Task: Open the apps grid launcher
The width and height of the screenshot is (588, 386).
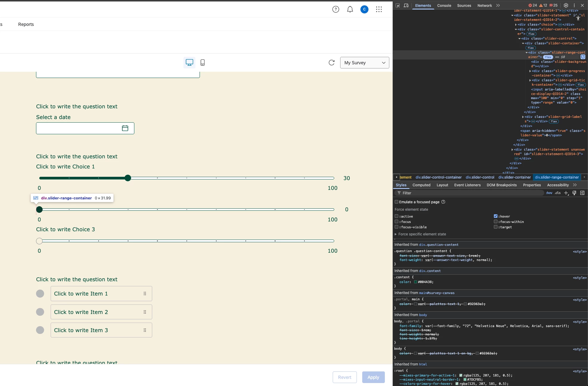Action: point(379,10)
